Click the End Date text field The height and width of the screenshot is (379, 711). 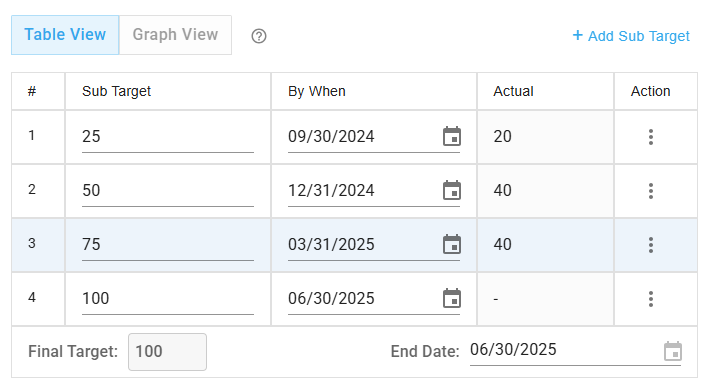565,350
